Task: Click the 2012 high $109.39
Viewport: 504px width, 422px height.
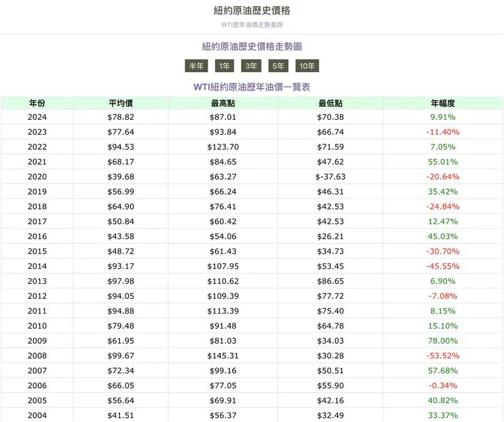Action: click(223, 297)
